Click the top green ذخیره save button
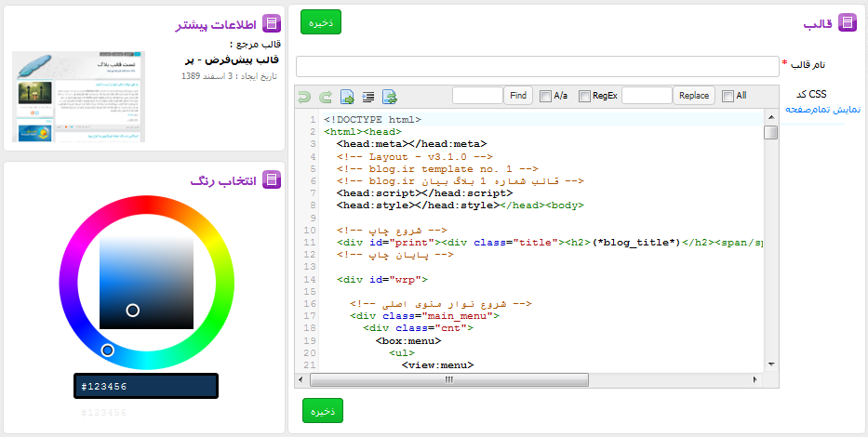This screenshot has height=437, width=868. click(x=322, y=21)
